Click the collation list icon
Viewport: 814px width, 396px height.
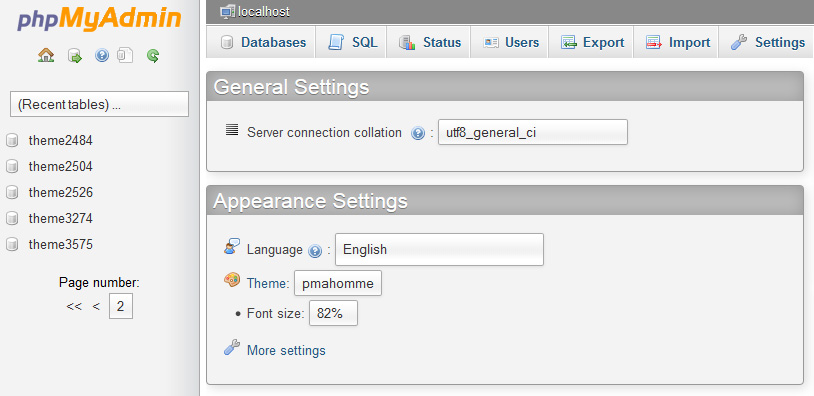click(232, 130)
